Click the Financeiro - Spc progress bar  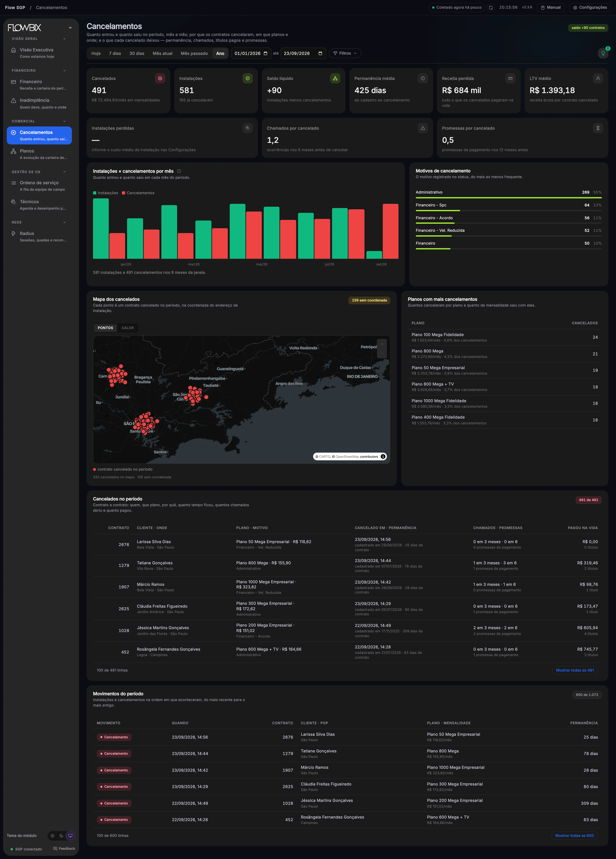pos(509,211)
